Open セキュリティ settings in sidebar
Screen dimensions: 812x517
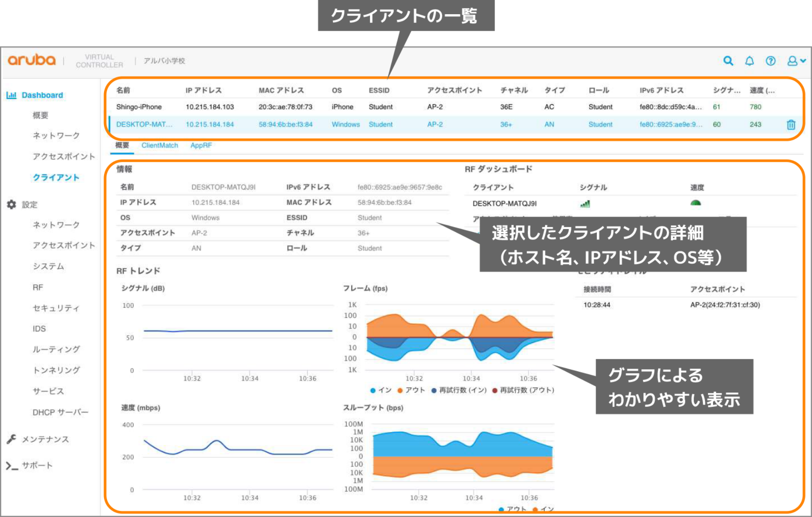pyautogui.click(x=56, y=308)
